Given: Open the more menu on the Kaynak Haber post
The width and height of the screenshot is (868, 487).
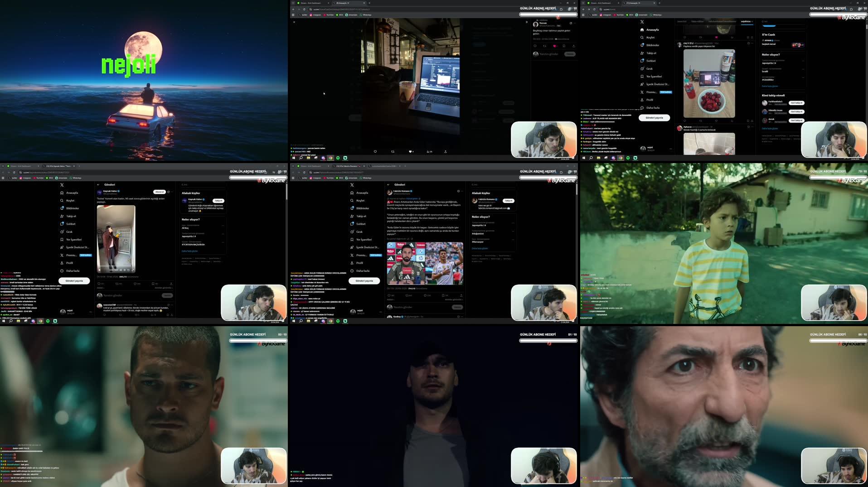Looking at the screenshot, I should (x=172, y=192).
